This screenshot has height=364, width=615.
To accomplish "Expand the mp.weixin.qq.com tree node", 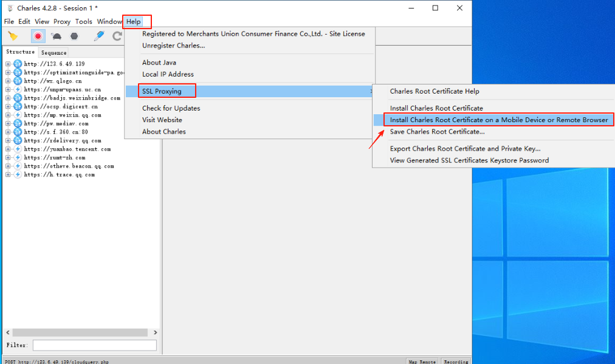I will click(8, 115).
